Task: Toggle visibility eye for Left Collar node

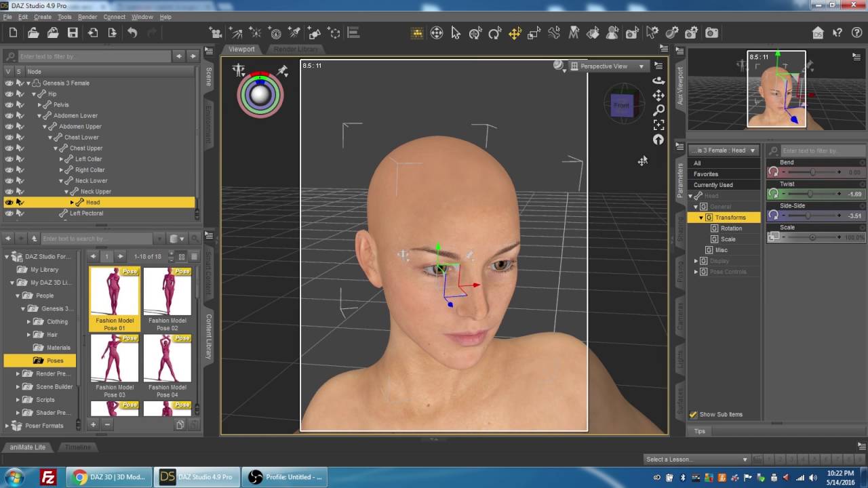Action: pos(9,159)
